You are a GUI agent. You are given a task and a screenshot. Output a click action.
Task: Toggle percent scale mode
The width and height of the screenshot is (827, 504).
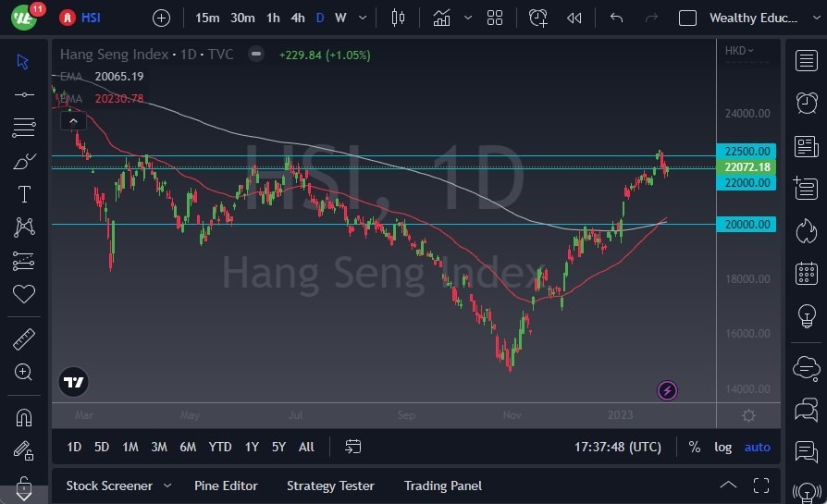tap(694, 447)
